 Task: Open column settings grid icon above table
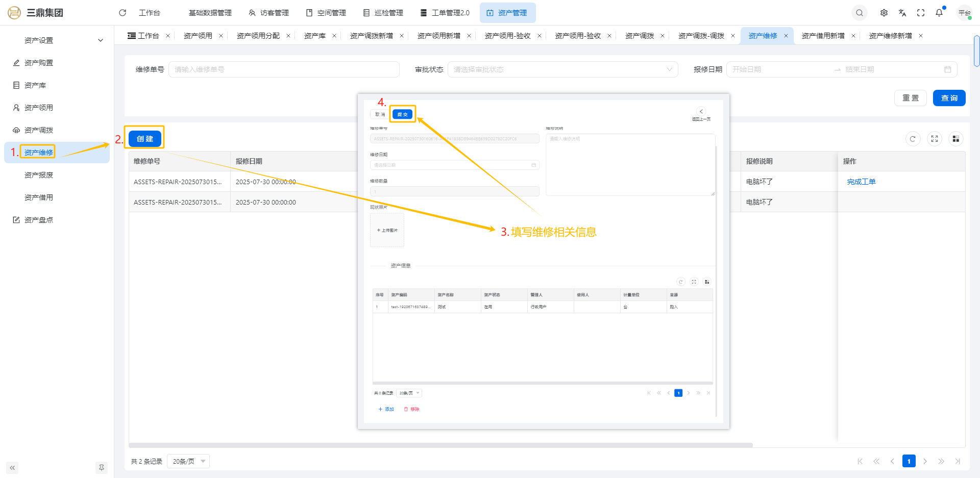[955, 139]
